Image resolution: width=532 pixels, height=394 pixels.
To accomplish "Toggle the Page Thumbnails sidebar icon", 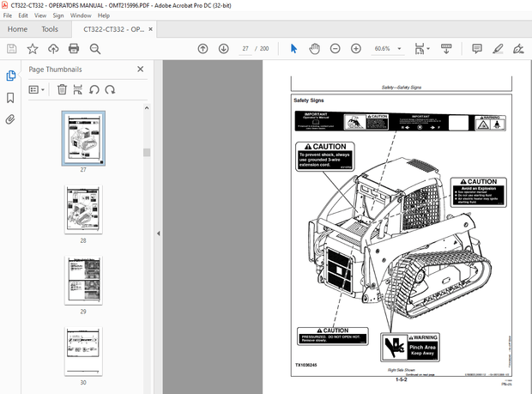I will 10,76.
